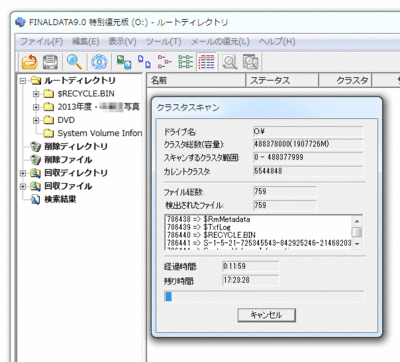
Task: Click the 削除ファイル recycle bin icon
Action: click(35, 160)
